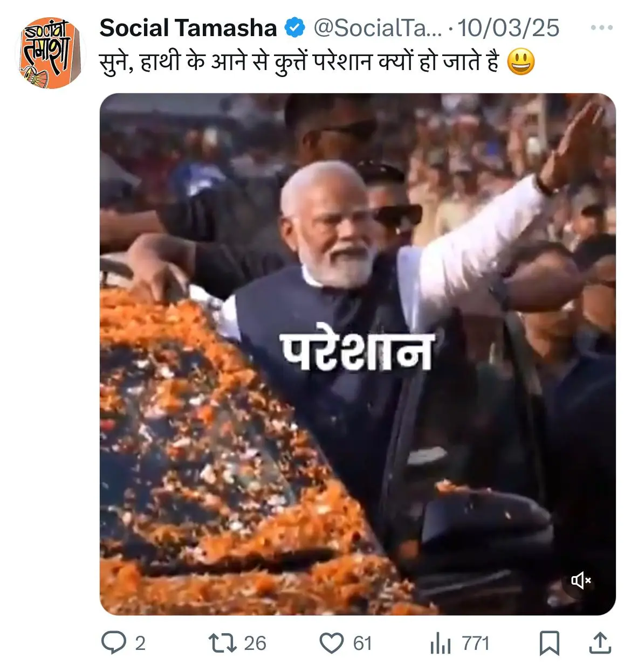Open the Social Tamasha display name
631x672 pixels.
pos(188,28)
